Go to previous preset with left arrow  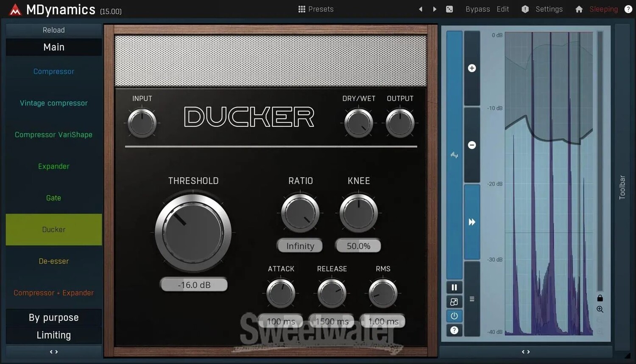coord(421,9)
